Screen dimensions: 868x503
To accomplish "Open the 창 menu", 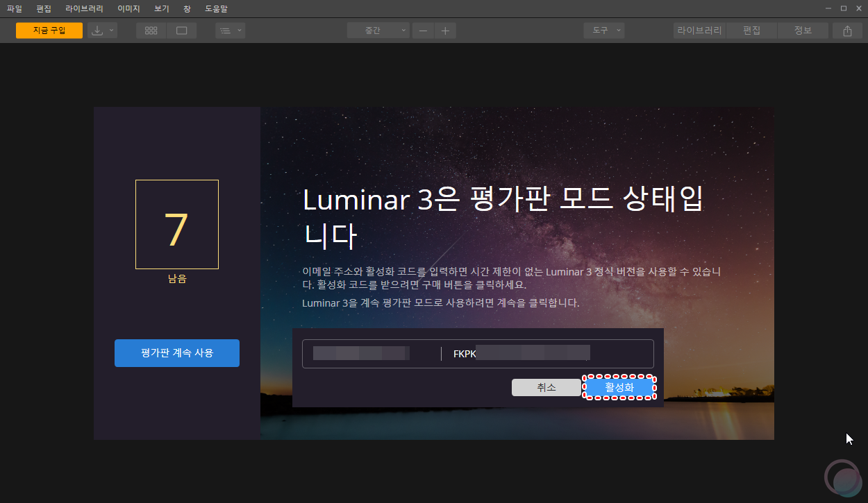I will 187,9.
